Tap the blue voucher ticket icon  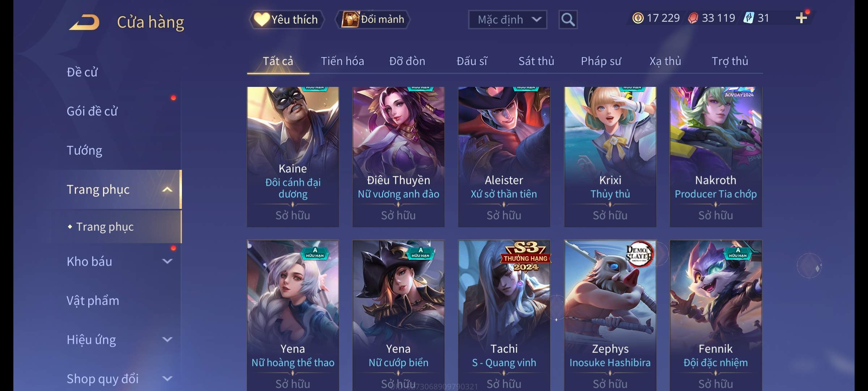748,18
